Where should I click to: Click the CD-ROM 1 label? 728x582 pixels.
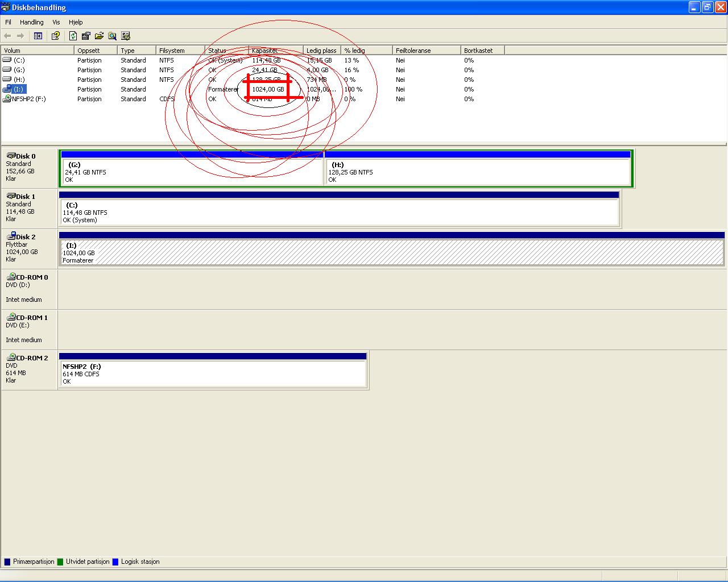coord(32,318)
